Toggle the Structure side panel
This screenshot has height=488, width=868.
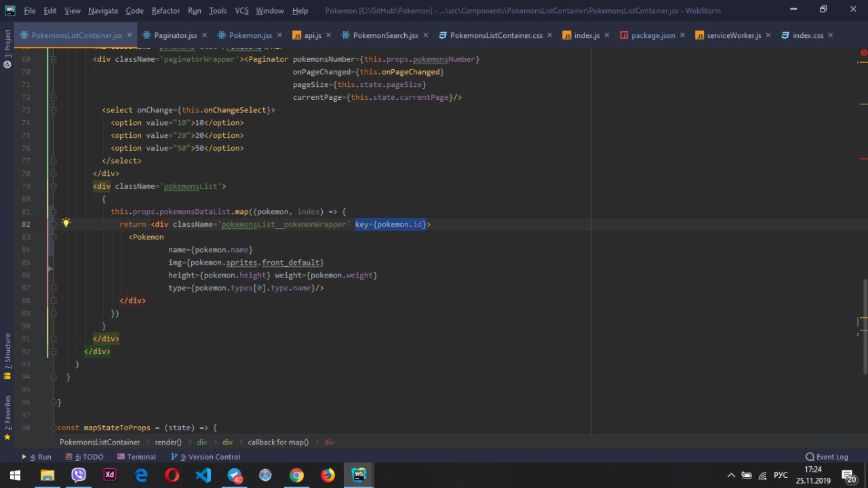(7, 352)
